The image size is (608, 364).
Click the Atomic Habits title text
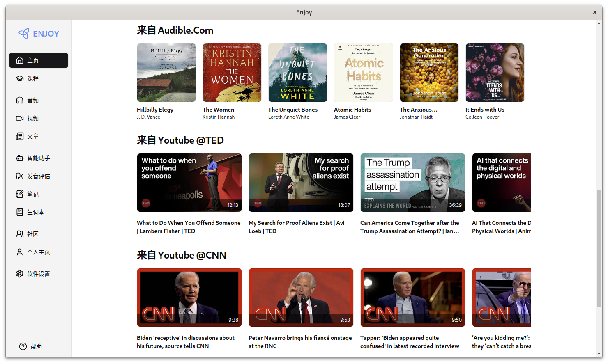[352, 110]
